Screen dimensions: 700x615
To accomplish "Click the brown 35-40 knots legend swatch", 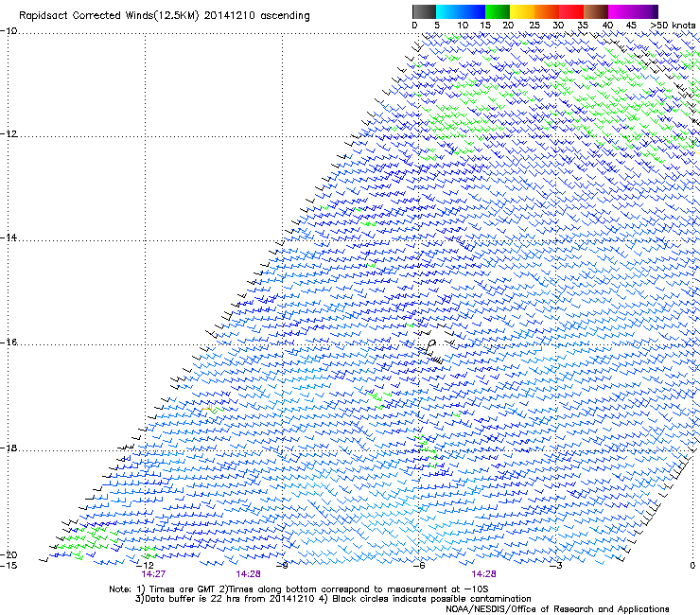I will tap(596, 11).
